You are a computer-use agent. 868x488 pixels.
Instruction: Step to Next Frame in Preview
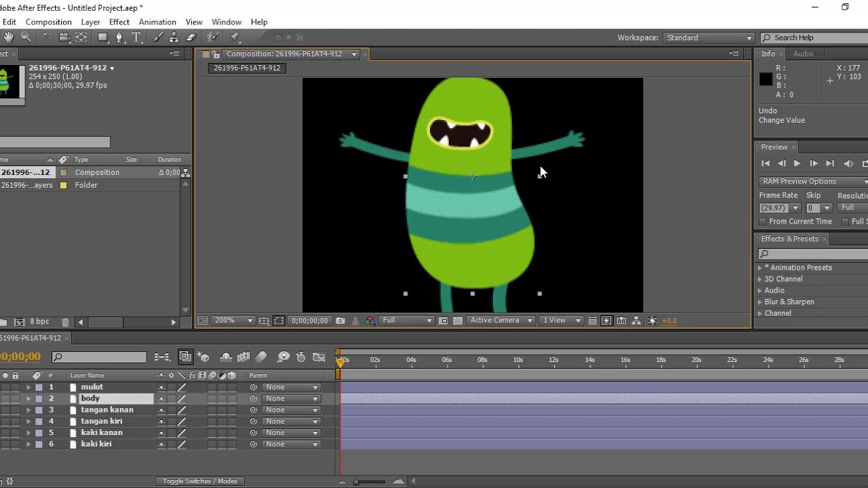(813, 163)
